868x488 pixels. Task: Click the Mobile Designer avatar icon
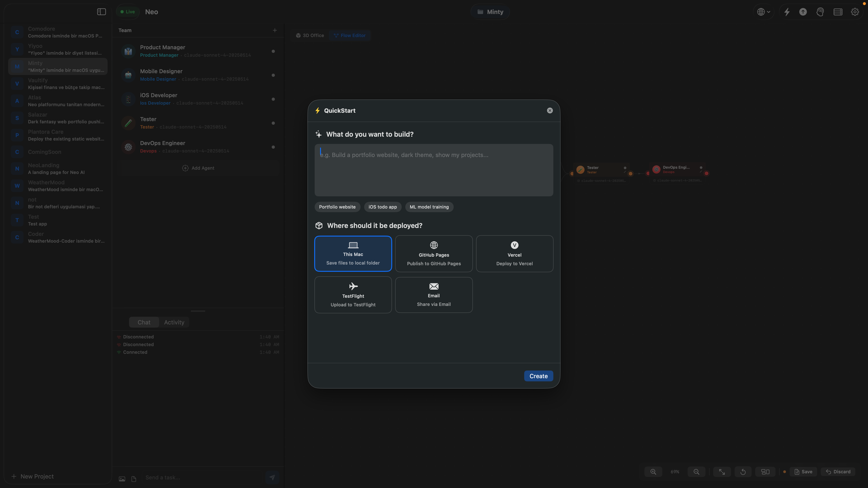point(128,75)
